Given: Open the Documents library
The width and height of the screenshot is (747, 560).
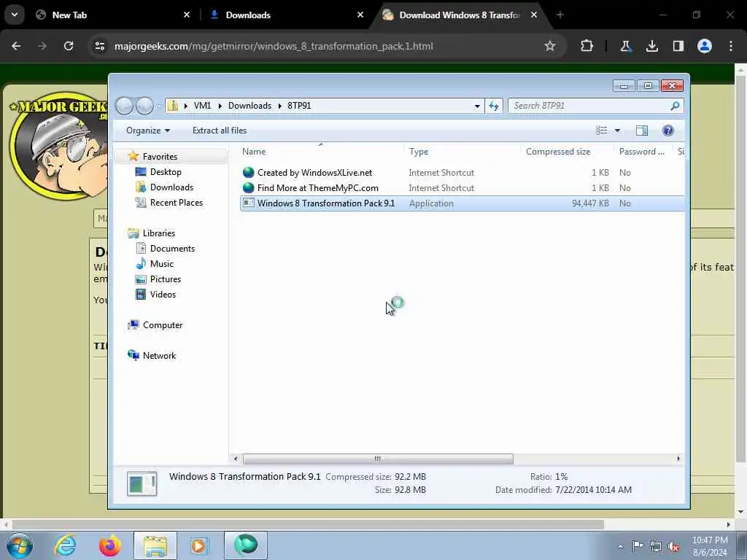Looking at the screenshot, I should pos(172,249).
